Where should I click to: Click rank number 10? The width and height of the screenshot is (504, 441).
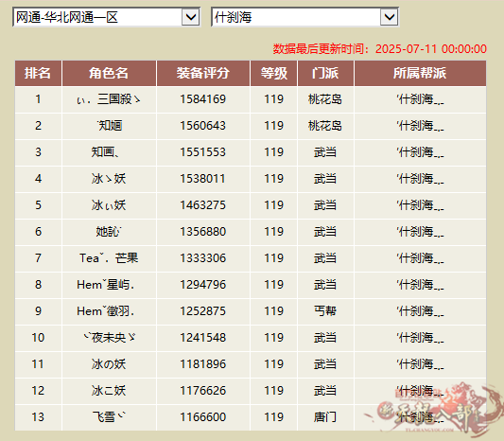pyautogui.click(x=38, y=338)
